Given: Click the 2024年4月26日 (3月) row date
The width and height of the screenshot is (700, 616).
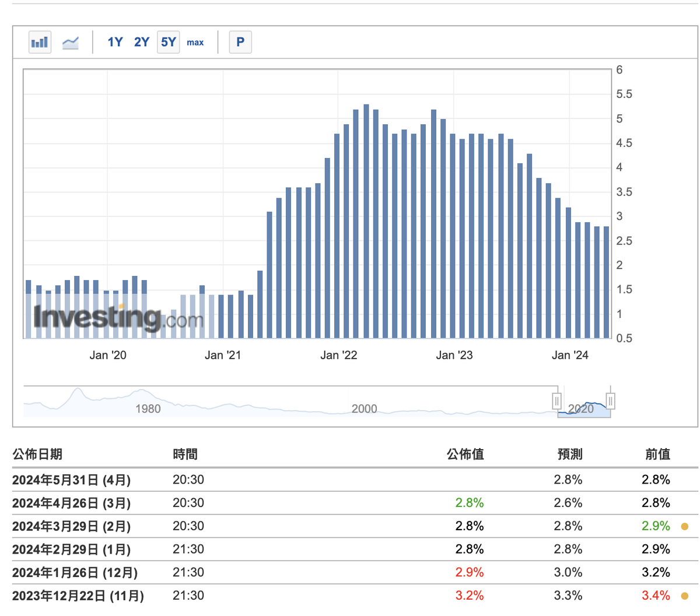Looking at the screenshot, I should tap(71, 503).
